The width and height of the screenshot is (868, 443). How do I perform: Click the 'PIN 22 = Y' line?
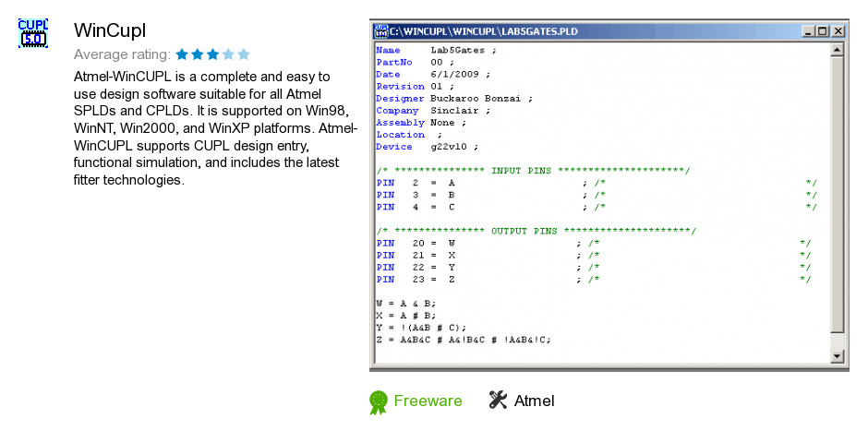(x=594, y=268)
